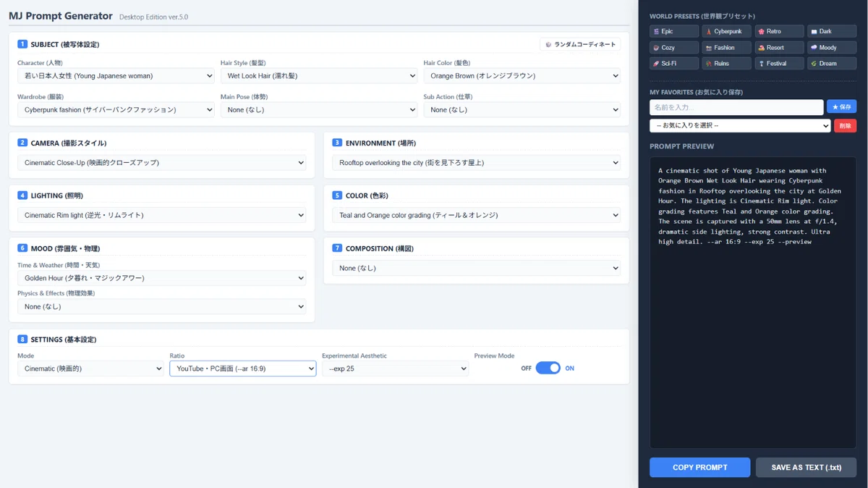Screen dimensions: 868x488
Task: Open the Time & Weather dropdown
Action: (161, 278)
